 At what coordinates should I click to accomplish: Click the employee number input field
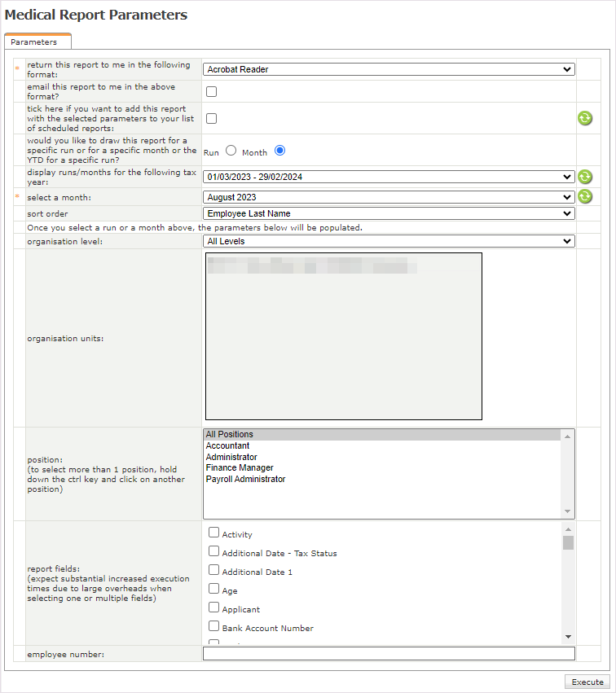click(x=389, y=653)
